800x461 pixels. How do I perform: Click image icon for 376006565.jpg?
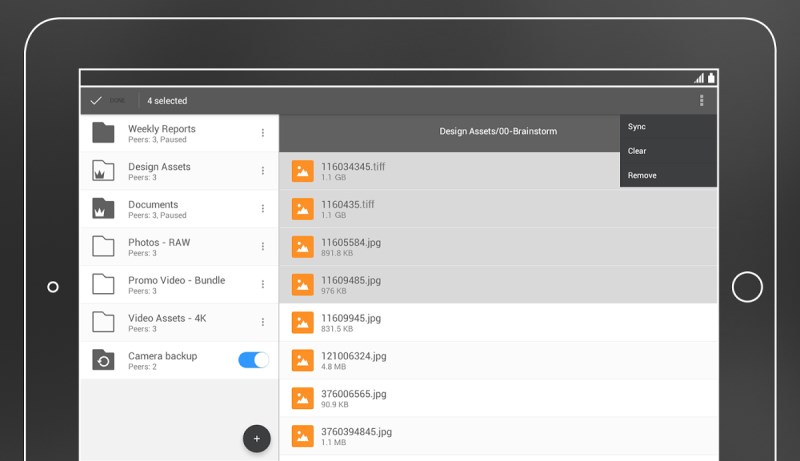click(303, 398)
